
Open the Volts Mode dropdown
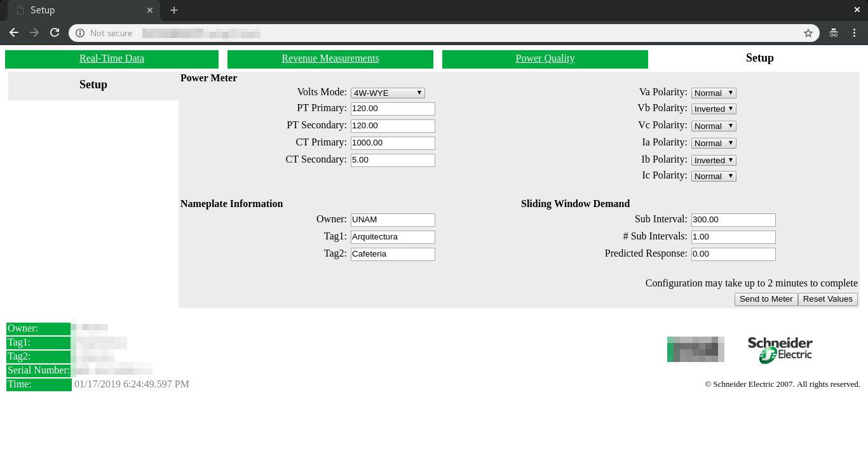pos(388,93)
